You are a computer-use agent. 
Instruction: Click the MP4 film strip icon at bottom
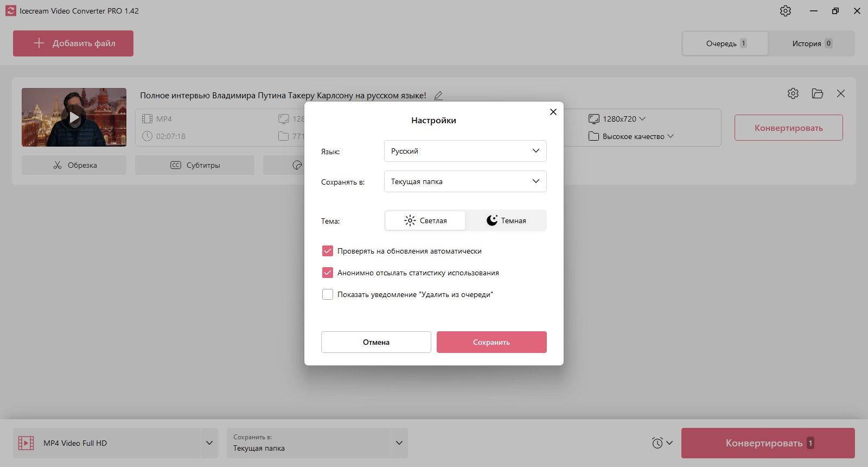pyautogui.click(x=26, y=443)
